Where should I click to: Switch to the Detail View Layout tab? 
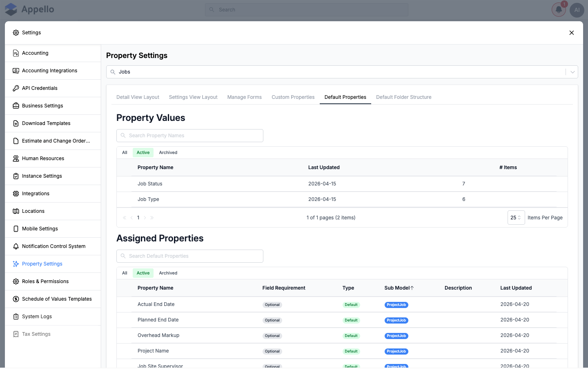[x=138, y=97]
